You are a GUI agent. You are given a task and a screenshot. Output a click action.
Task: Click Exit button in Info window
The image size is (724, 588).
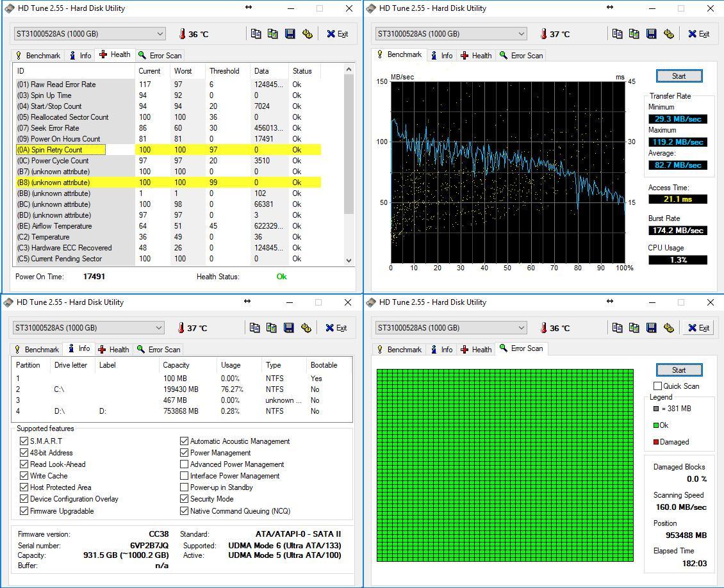coord(336,328)
